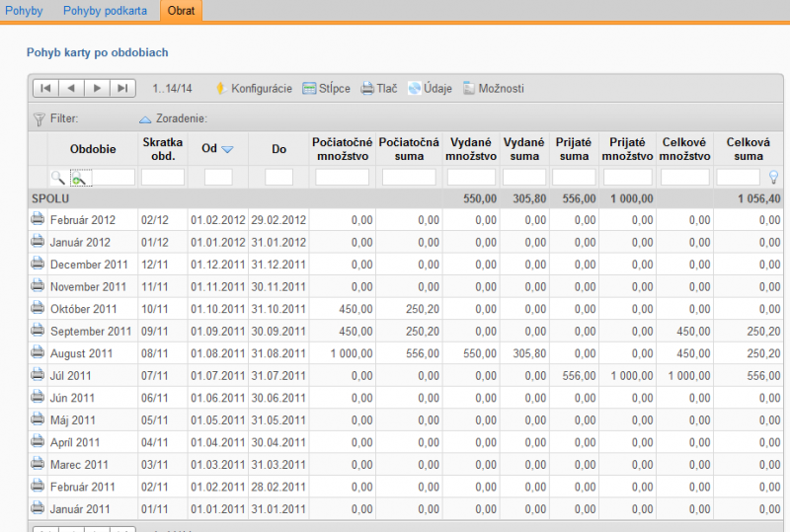Screen dimensions: 790x532
Task: Focus the Počiatočná suma filter input
Action: [409, 178]
